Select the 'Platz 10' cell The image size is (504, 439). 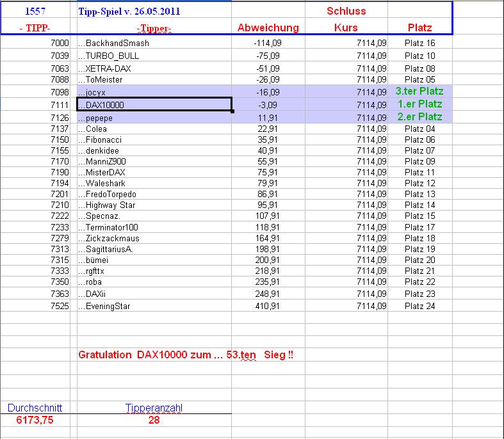coord(419,56)
